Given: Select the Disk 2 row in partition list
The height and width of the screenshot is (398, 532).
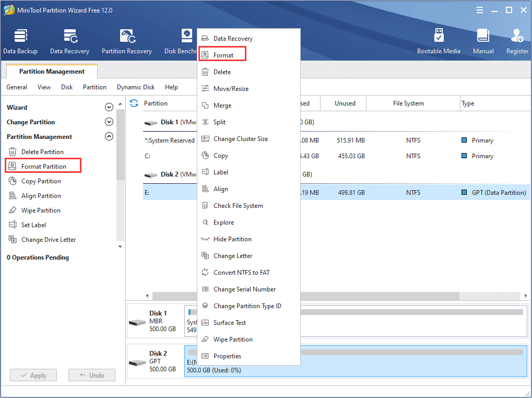Looking at the screenshot, I should click(336, 174).
